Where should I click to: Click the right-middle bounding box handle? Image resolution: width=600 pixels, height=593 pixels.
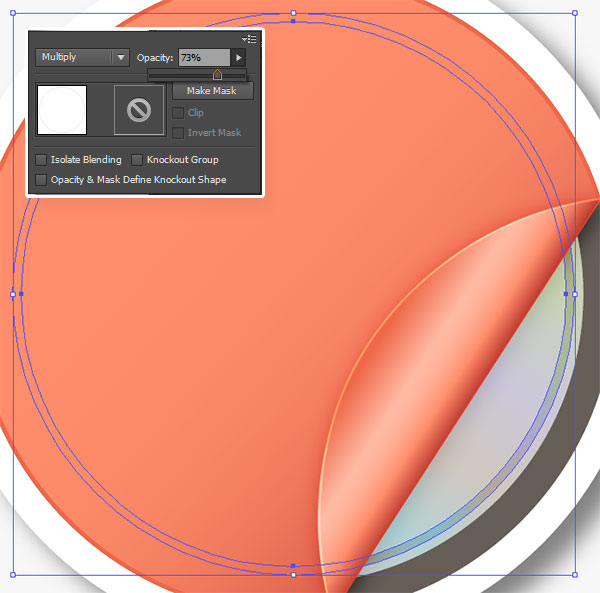point(575,294)
